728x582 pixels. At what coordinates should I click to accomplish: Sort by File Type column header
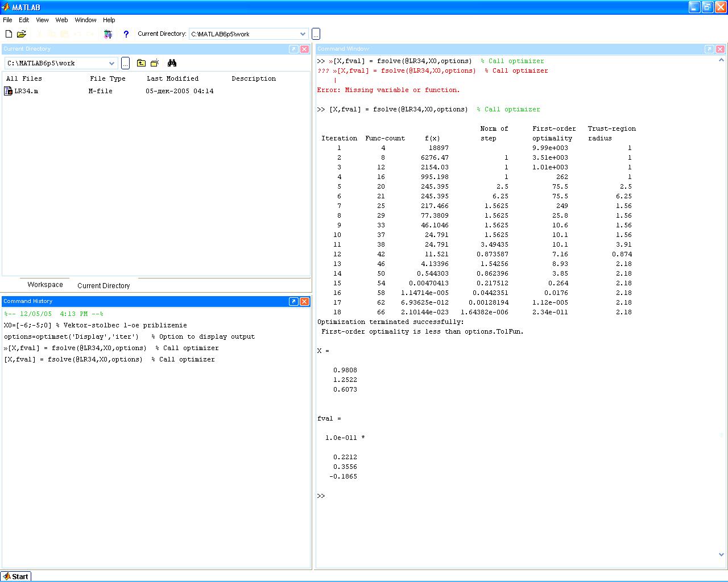(107, 78)
